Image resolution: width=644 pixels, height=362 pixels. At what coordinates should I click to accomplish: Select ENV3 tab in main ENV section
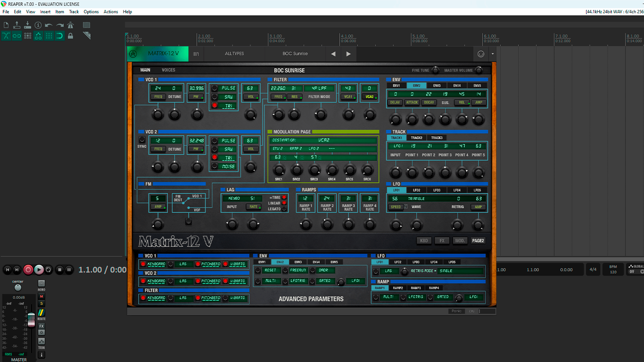pos(437,86)
